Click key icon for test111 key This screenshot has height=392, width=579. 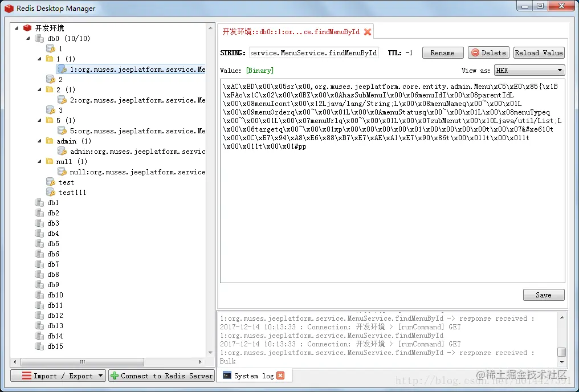tap(51, 192)
